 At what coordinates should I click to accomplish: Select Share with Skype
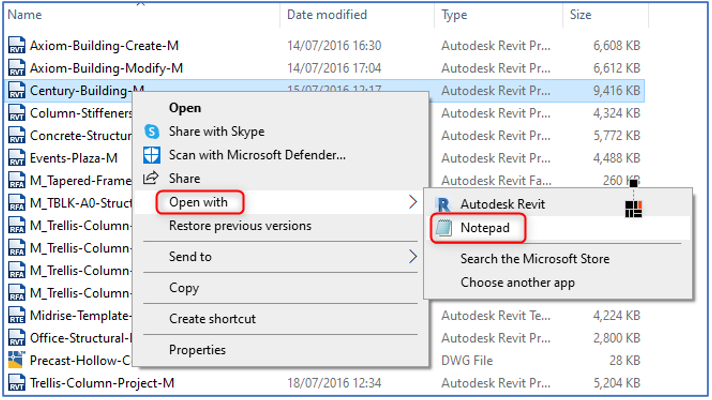click(x=217, y=132)
